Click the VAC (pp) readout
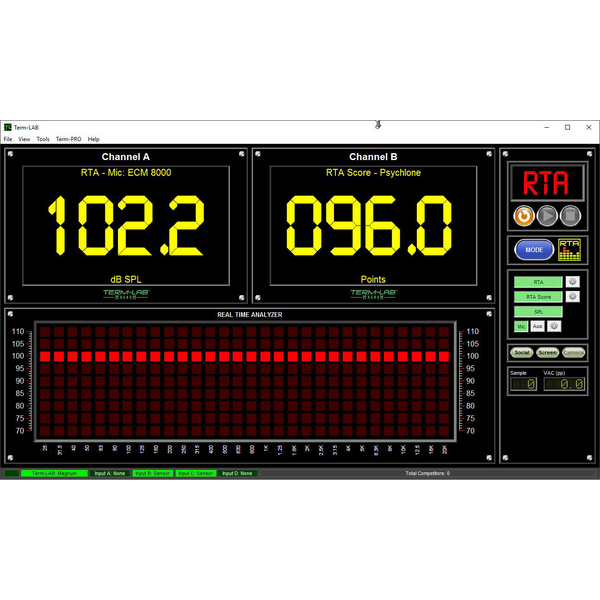The width and height of the screenshot is (600, 600). point(564,384)
